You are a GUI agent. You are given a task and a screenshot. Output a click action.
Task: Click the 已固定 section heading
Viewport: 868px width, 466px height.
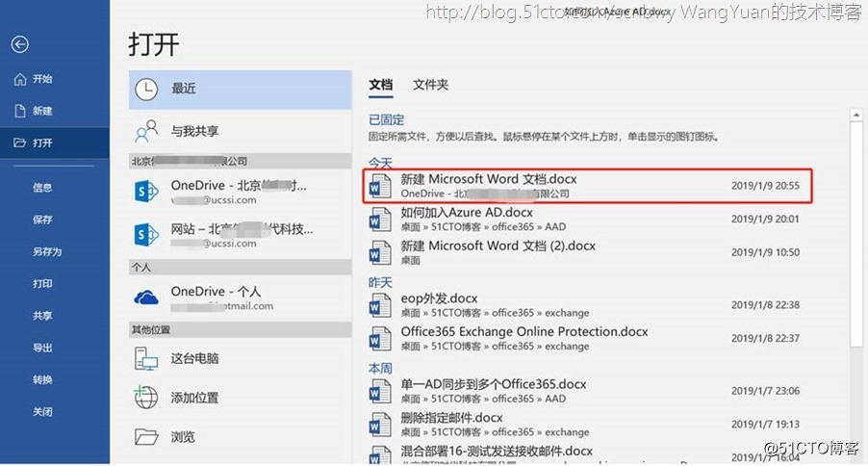click(387, 119)
